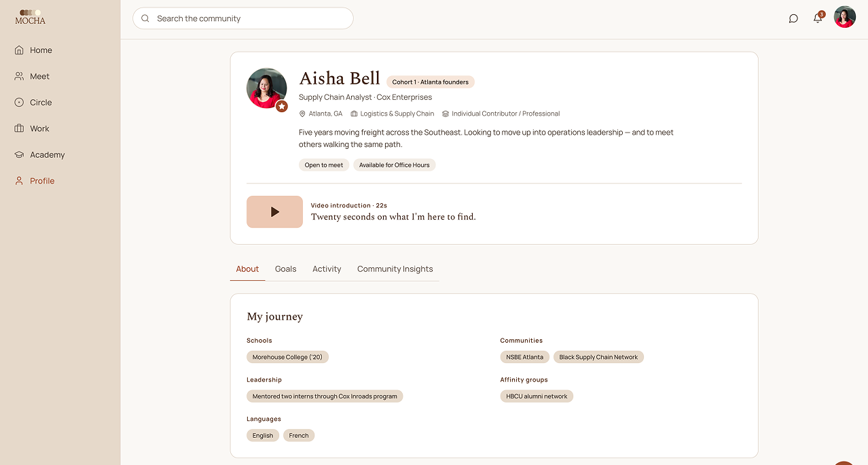Click the NSBE Atlanta chip
The width and height of the screenshot is (868, 465).
524,357
